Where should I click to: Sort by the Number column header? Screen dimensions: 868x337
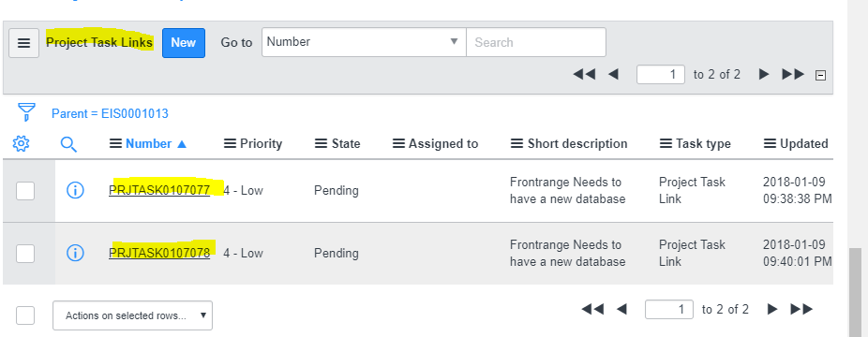coord(148,143)
